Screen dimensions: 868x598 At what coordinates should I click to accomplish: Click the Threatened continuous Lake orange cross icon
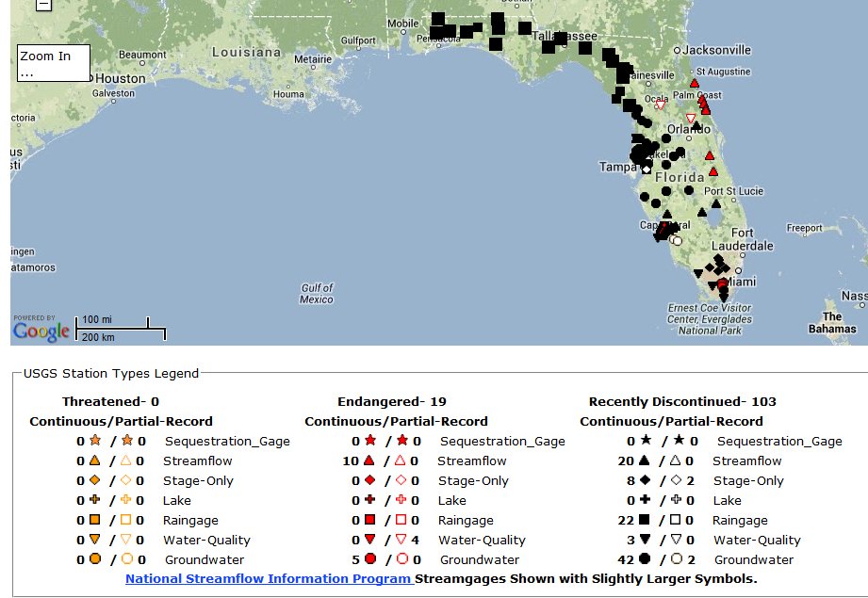click(94, 499)
